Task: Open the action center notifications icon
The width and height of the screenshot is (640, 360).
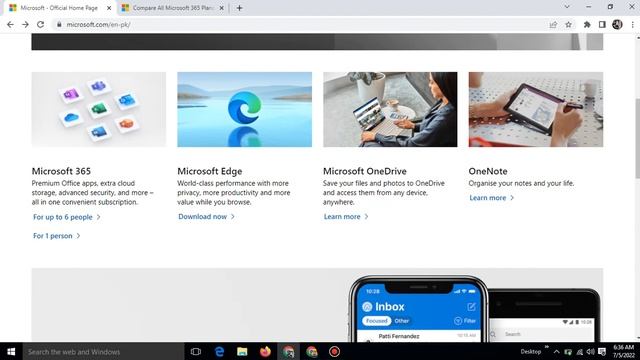Action: (602, 351)
